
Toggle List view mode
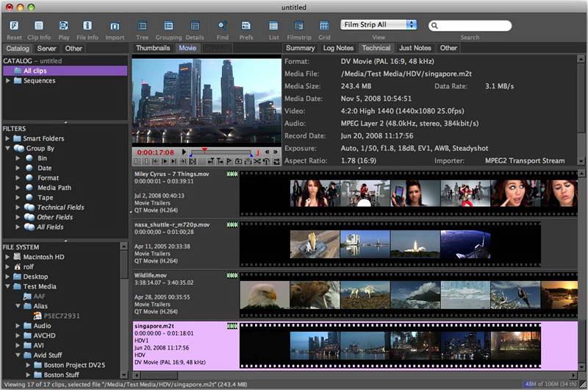tap(273, 26)
